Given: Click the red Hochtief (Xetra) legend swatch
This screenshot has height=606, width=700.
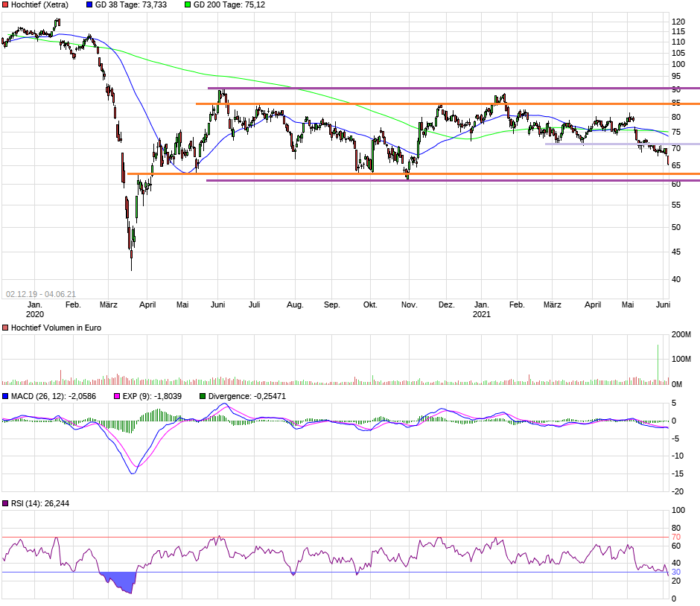Looking at the screenshot, I should pos(5,5).
